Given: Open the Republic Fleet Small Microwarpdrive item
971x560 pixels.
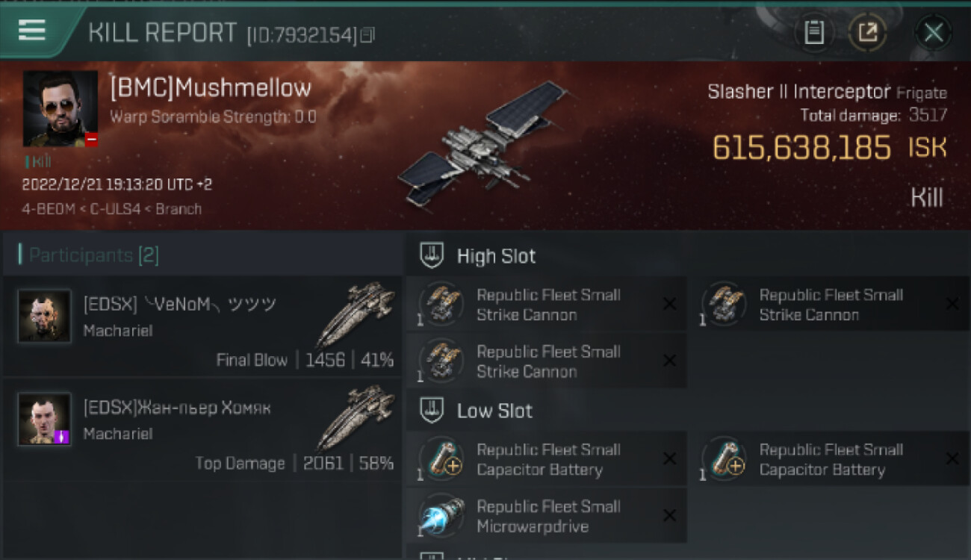Looking at the screenshot, I should (x=546, y=516).
